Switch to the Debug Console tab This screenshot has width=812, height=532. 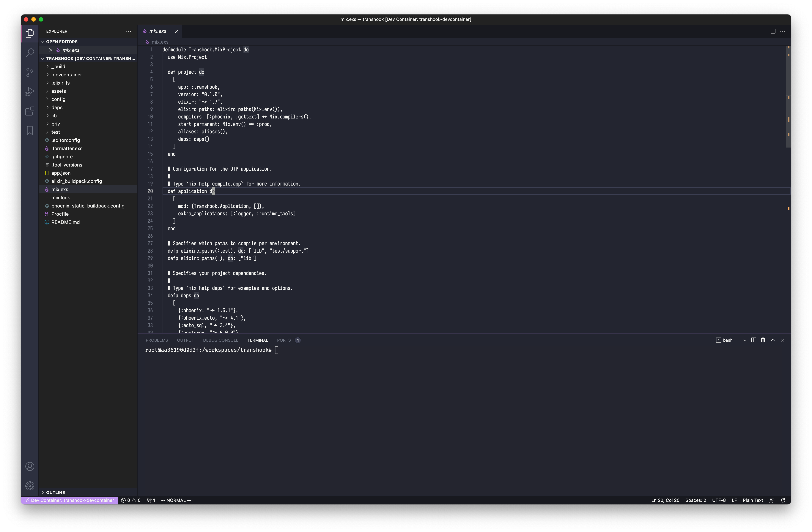(x=220, y=340)
